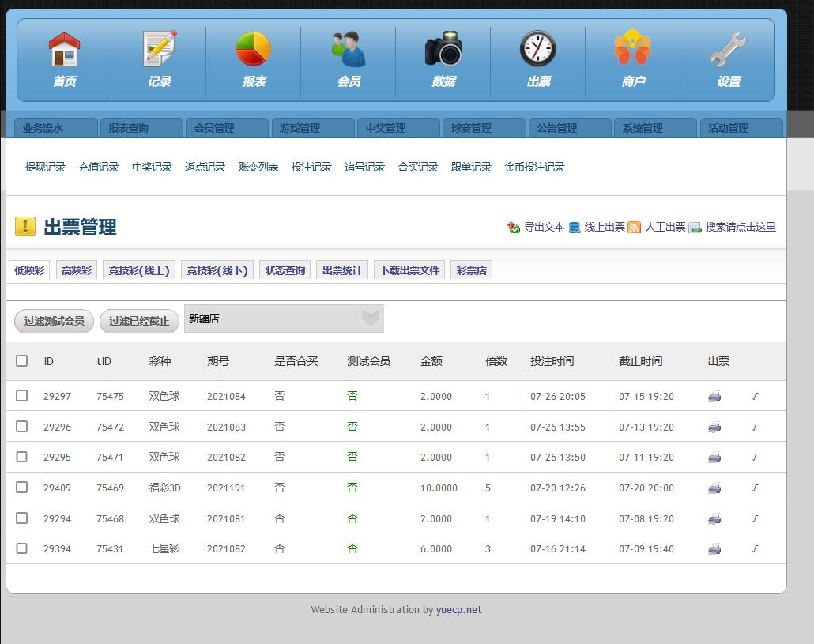
Task: Click 搜索请点击这里 search link
Action: coord(741,227)
